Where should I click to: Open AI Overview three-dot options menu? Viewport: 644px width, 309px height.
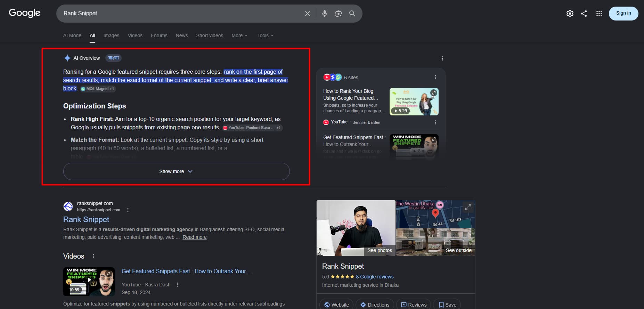click(x=442, y=58)
